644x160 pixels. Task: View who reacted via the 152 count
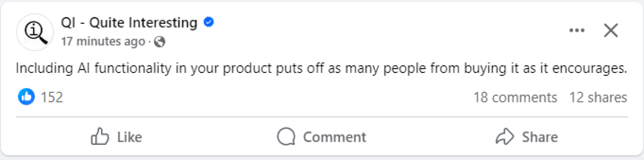click(x=52, y=97)
